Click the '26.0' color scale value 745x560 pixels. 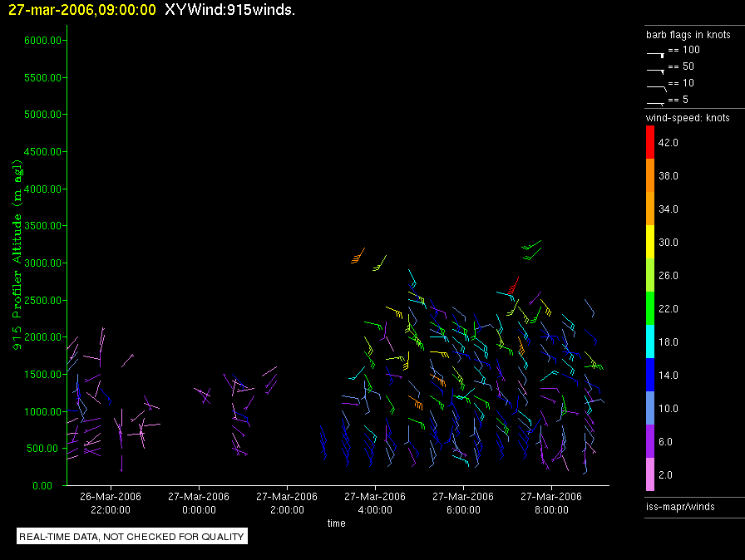tap(668, 275)
